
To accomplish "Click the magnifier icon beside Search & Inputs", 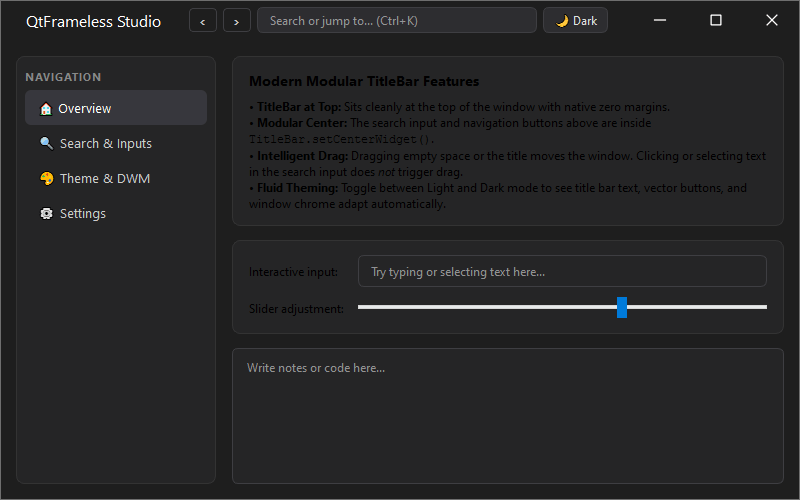I will point(46,143).
